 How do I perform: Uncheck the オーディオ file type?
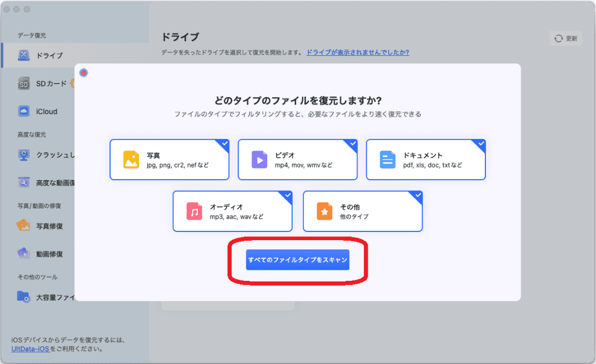(x=287, y=195)
